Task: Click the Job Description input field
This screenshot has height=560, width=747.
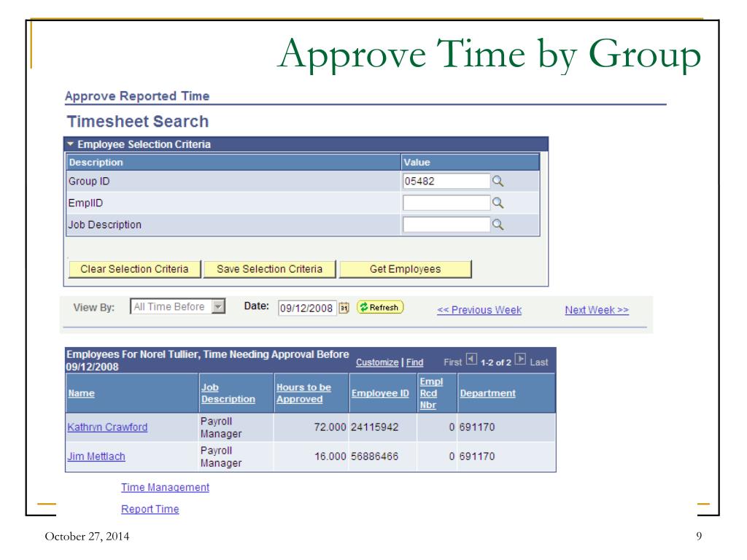Action: pyautogui.click(x=446, y=225)
